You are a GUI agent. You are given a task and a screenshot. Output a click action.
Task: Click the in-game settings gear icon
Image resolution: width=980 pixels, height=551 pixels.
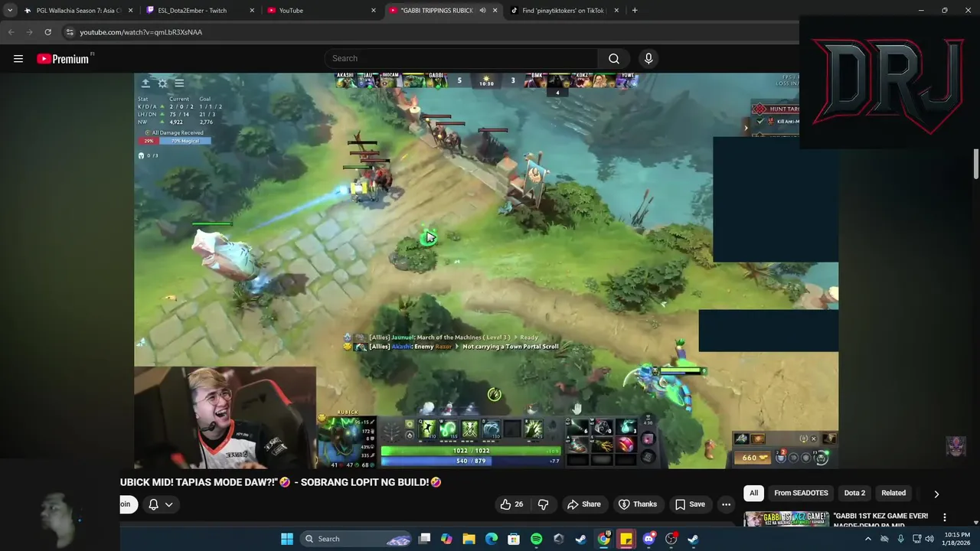pyautogui.click(x=162, y=83)
